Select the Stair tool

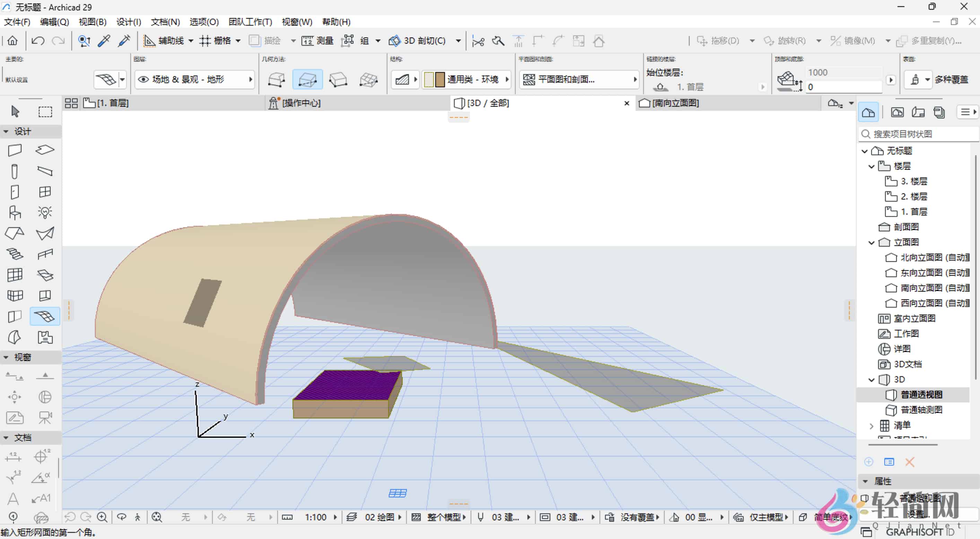click(15, 253)
